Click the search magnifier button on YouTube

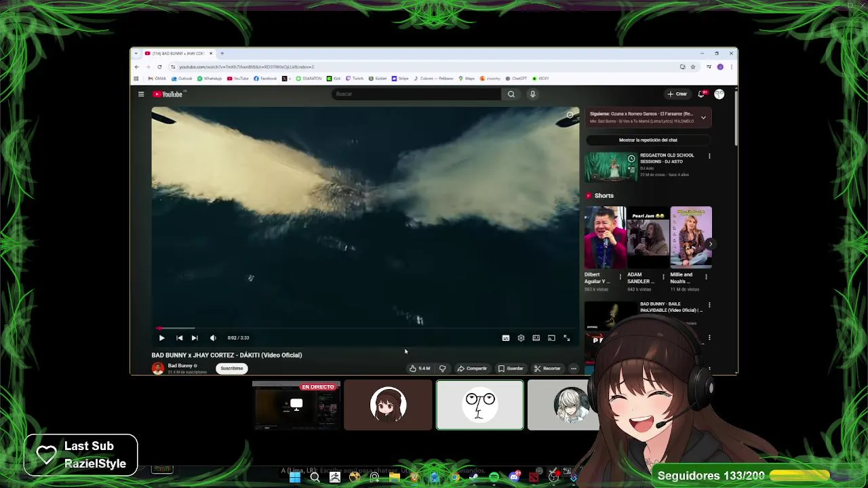[x=511, y=94]
